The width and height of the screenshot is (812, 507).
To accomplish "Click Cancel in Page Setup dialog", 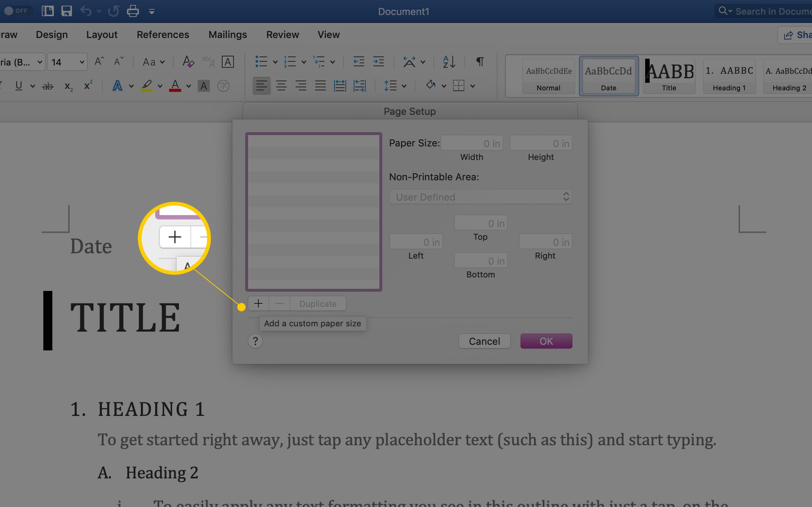I will pos(484,341).
